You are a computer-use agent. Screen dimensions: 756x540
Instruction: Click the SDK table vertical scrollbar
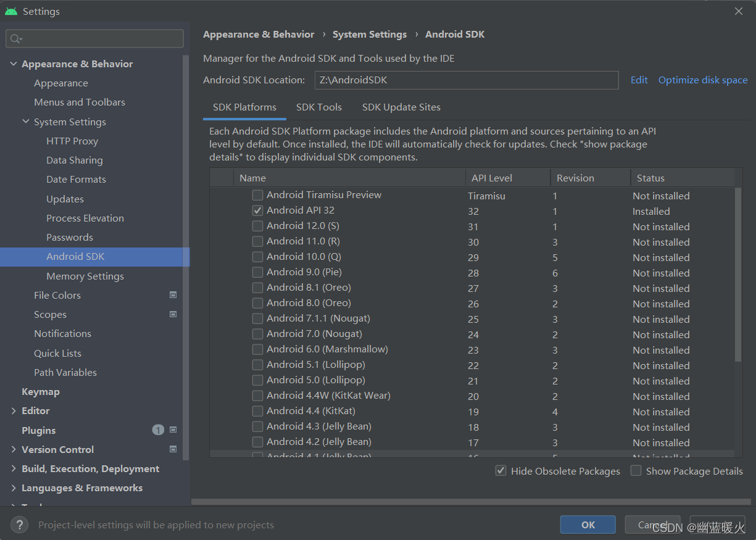tap(738, 275)
